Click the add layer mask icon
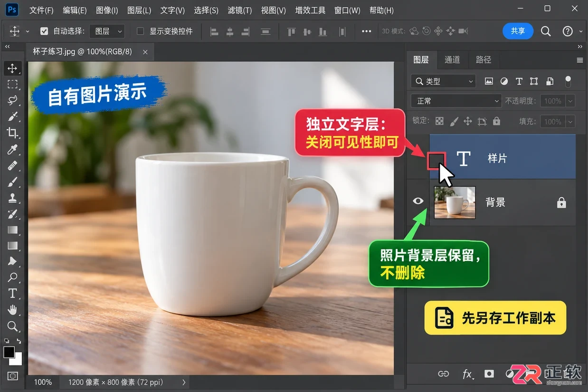This screenshot has height=392, width=588. pos(489,374)
